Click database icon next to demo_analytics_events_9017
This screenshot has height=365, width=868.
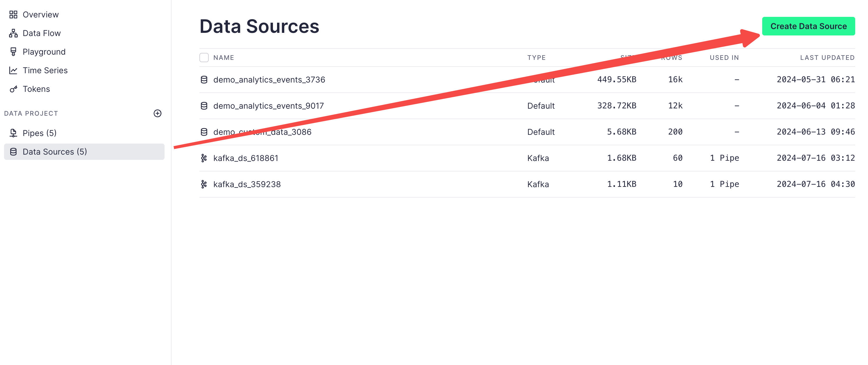pos(204,106)
